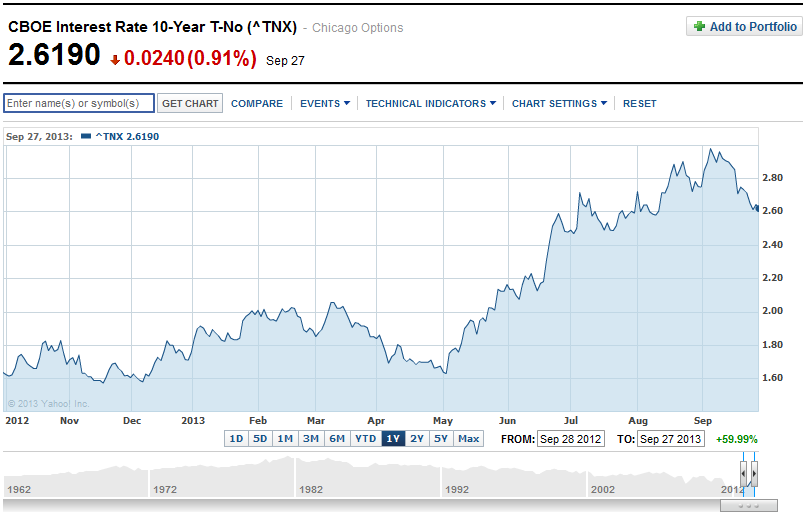Click the 2.80 axis value

pyautogui.click(x=773, y=178)
